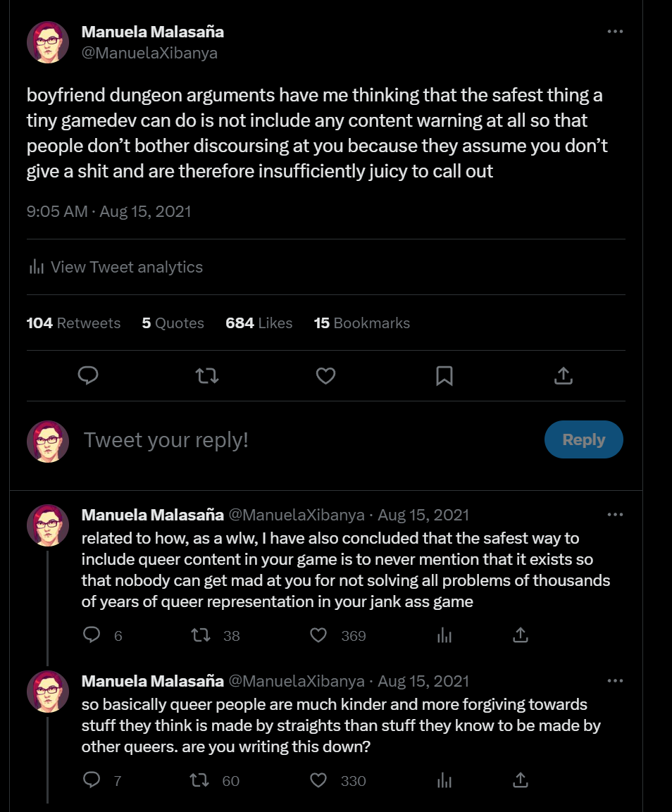Share the reply showing 330 likes

[520, 780]
